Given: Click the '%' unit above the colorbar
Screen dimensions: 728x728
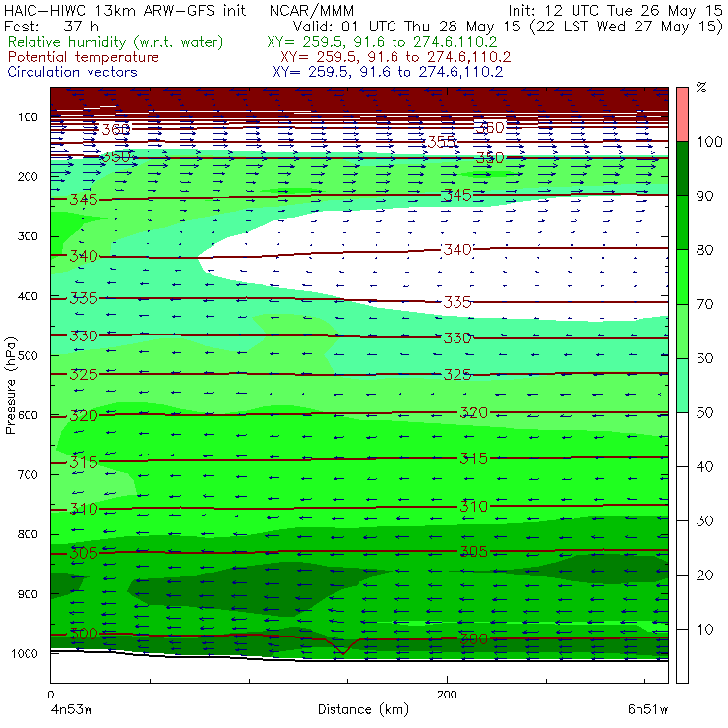Looking at the screenshot, I should coord(701,88).
